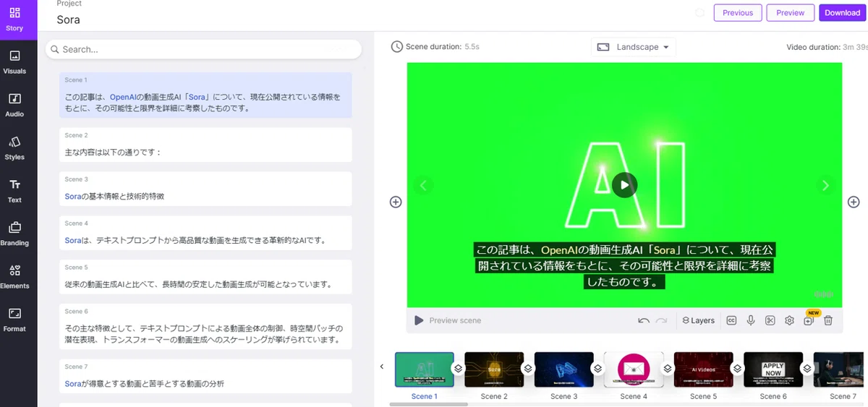
Task: Click transition icon between Scene 3 and 4
Action: click(x=598, y=369)
